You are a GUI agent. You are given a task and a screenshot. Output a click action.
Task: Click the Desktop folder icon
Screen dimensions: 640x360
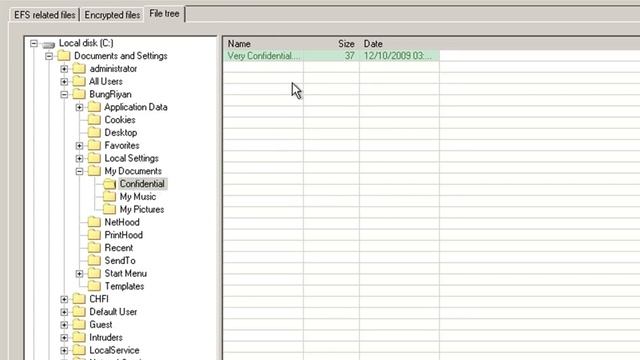tap(94, 132)
